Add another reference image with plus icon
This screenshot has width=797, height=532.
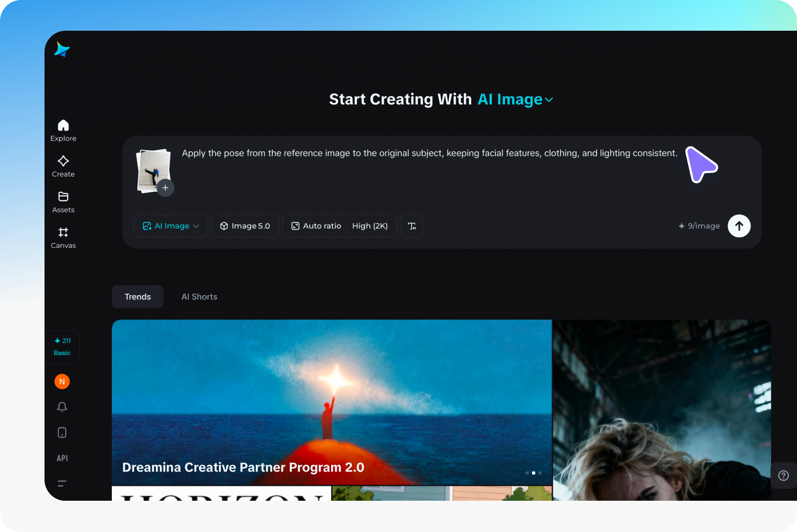pyautogui.click(x=165, y=188)
